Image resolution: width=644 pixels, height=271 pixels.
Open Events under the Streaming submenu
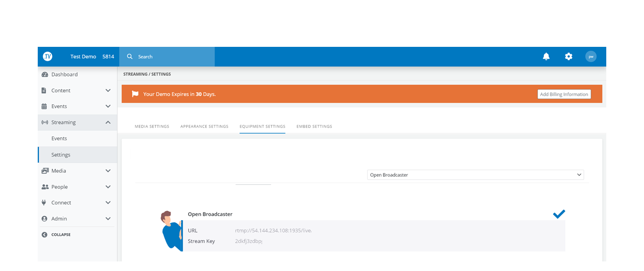(x=59, y=139)
